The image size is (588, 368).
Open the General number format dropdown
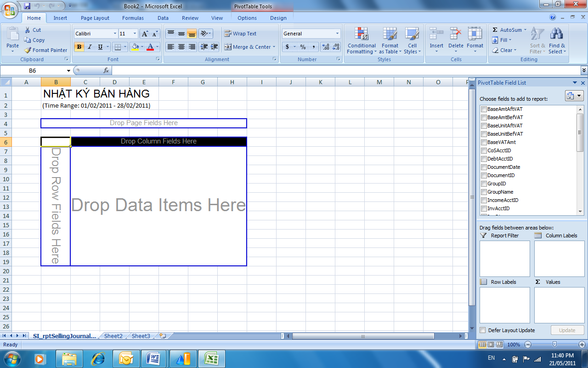[337, 34]
